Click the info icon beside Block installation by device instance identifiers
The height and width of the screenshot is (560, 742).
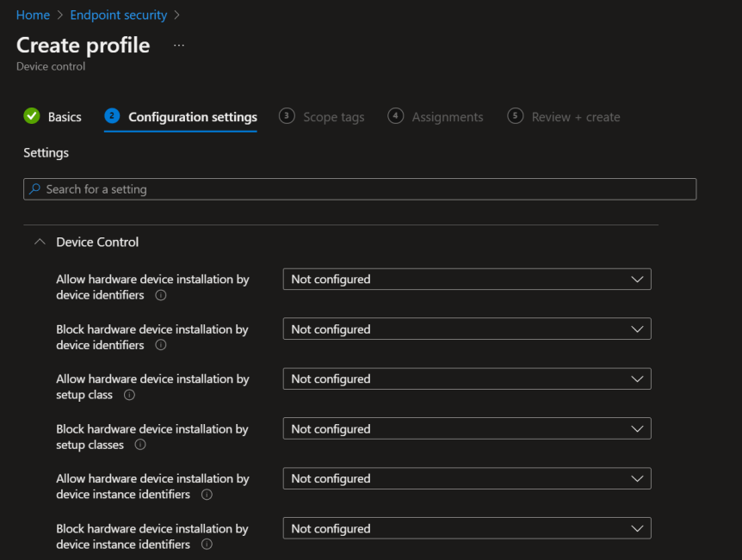206,545
